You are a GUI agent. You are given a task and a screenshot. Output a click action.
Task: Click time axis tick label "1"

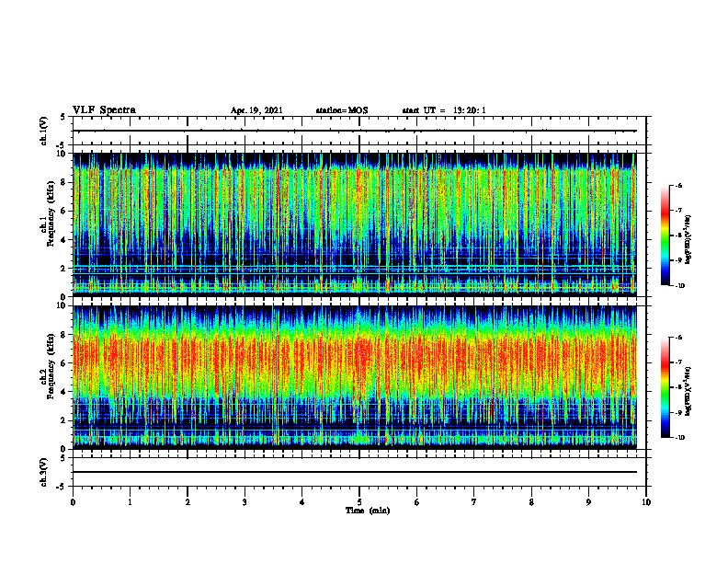pyautogui.click(x=130, y=502)
